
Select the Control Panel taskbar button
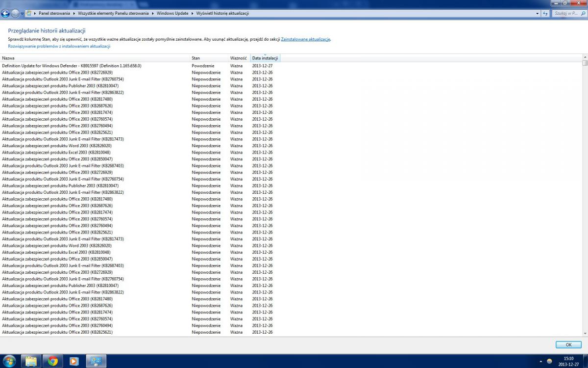[x=96, y=361]
